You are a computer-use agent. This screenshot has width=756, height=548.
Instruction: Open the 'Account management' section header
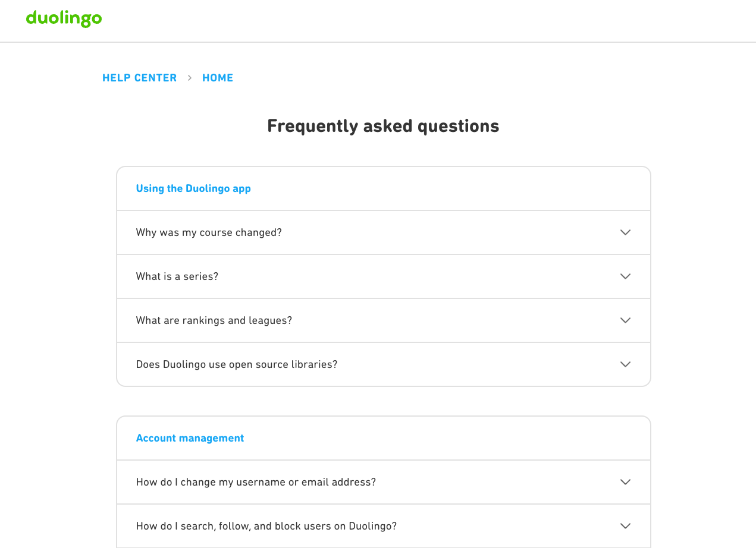(x=190, y=438)
